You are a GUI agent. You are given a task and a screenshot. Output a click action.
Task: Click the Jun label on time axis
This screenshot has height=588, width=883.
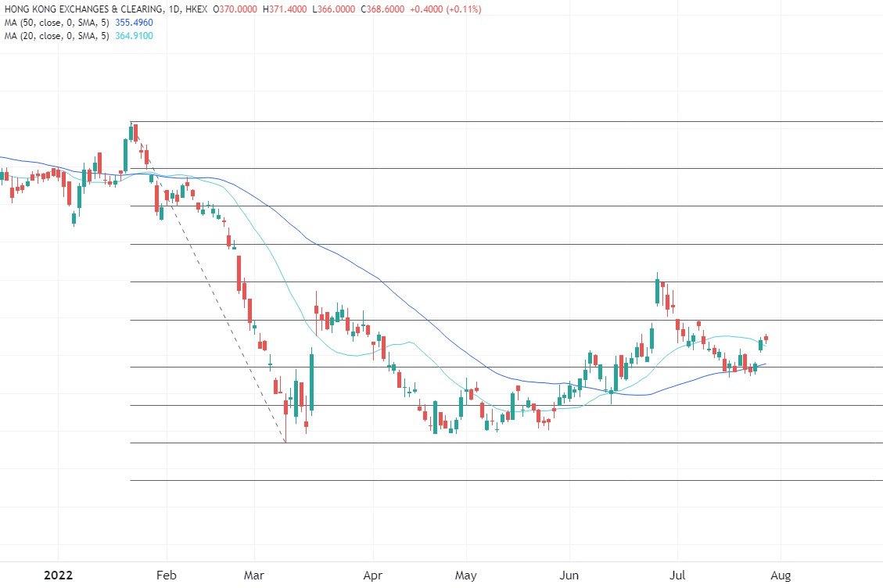(x=569, y=575)
